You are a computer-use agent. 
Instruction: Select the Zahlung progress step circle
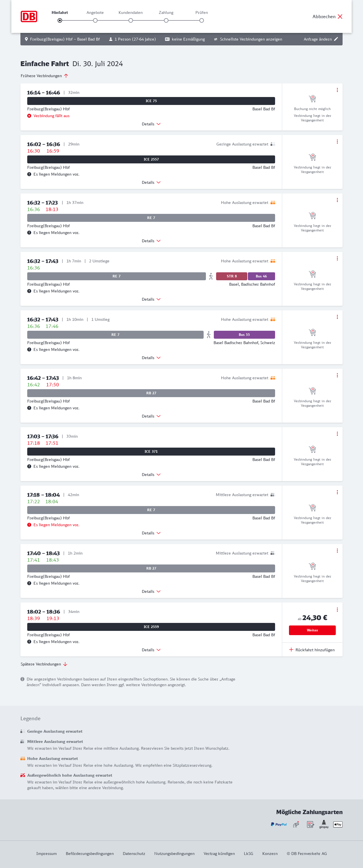166,20
